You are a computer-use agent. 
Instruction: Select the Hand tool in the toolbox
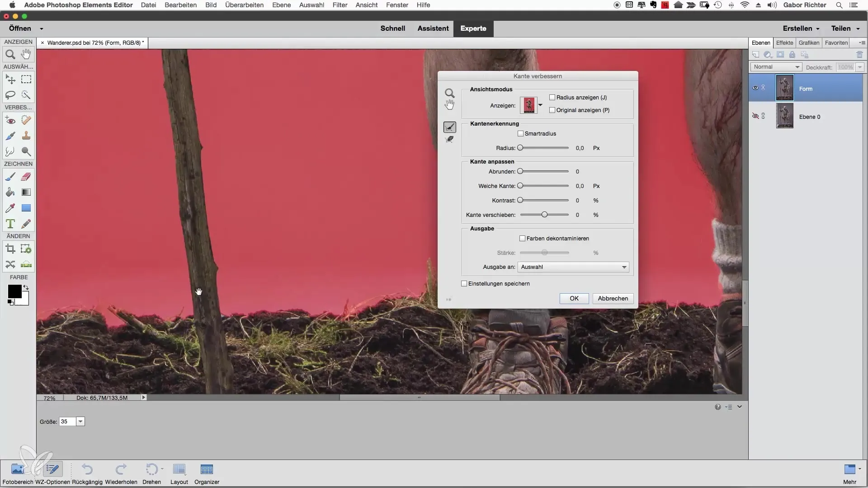(26, 55)
